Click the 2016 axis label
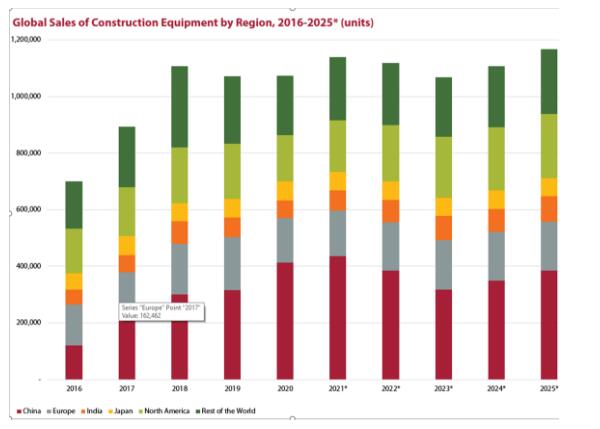 tap(74, 388)
